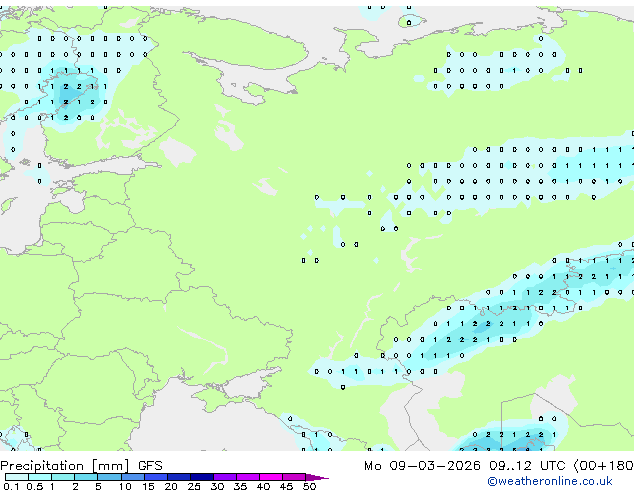The width and height of the screenshot is (634, 490).
Task: Pick the 15–20 mm legend color swatch
Action: [156, 477]
